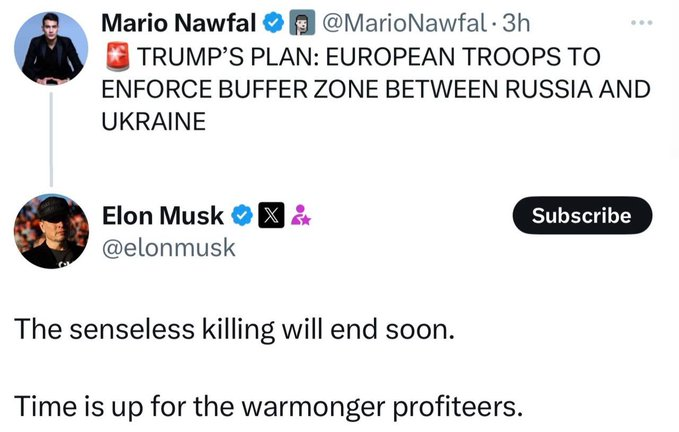Click "The senseless killing will end soon" text

coord(235,329)
